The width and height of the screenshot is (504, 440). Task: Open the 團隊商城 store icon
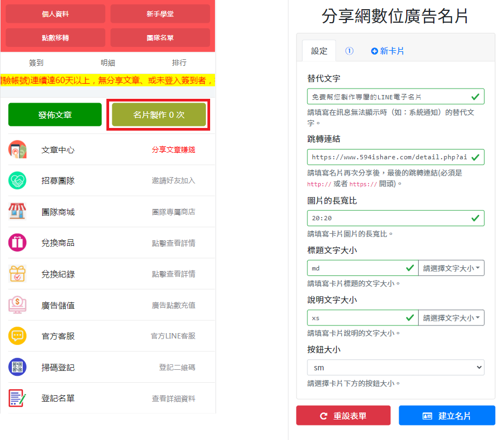click(x=17, y=212)
